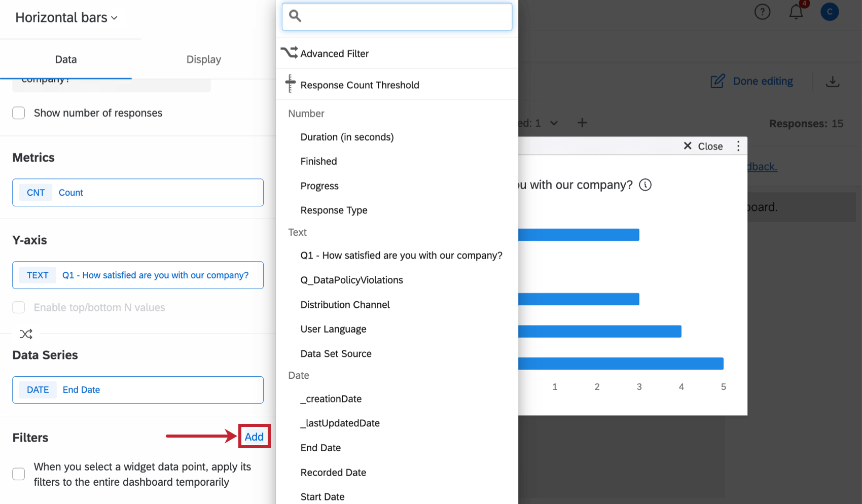Open the three-dot menu beside Close
This screenshot has height=504, width=862.
pyautogui.click(x=738, y=146)
